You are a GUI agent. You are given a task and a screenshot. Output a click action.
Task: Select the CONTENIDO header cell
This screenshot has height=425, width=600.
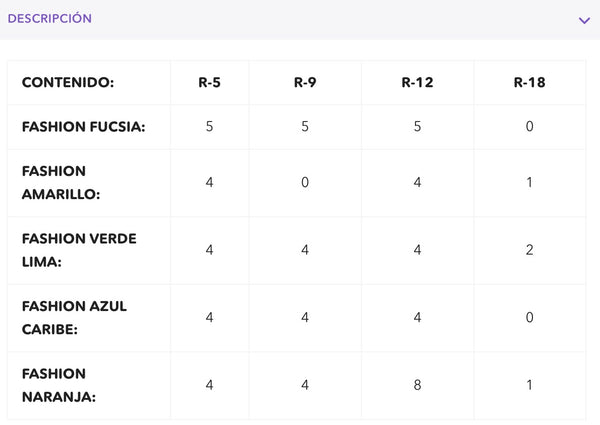point(68,82)
